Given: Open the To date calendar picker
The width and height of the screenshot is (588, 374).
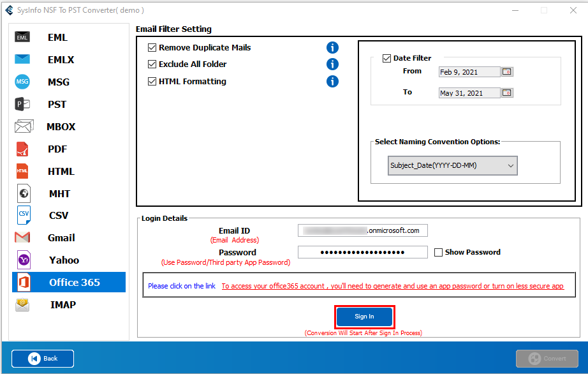Looking at the screenshot, I should coord(507,93).
